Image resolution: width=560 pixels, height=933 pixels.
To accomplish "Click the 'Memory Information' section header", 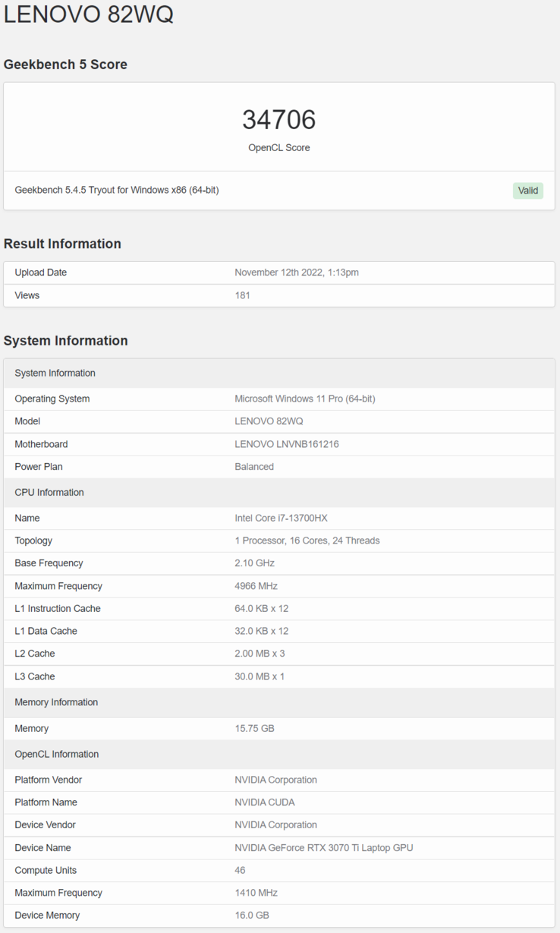I will (279, 702).
